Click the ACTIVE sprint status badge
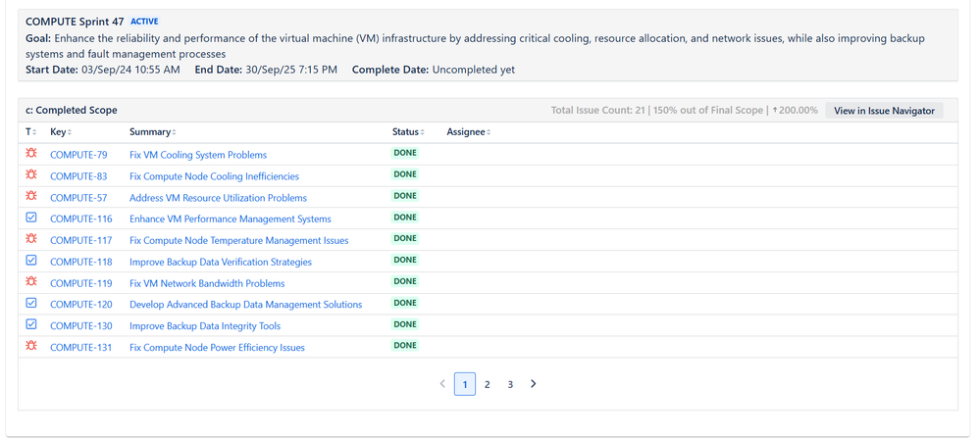 (144, 22)
